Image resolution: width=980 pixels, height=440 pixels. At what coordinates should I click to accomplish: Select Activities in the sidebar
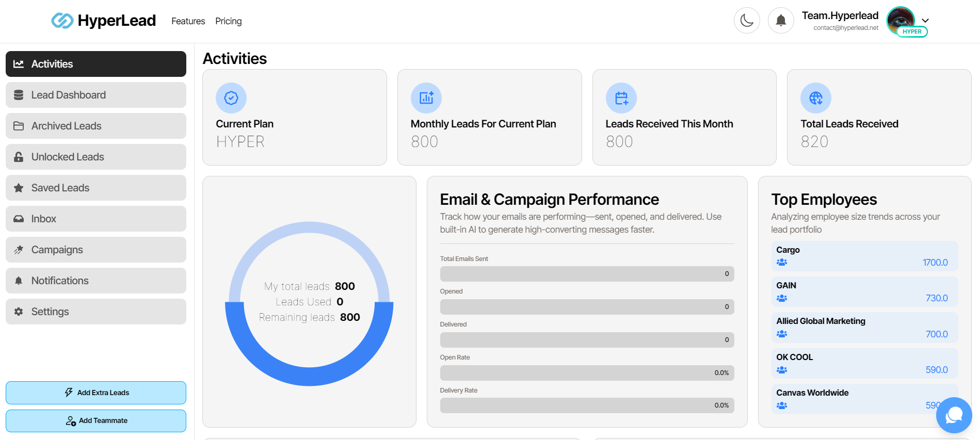click(x=96, y=64)
